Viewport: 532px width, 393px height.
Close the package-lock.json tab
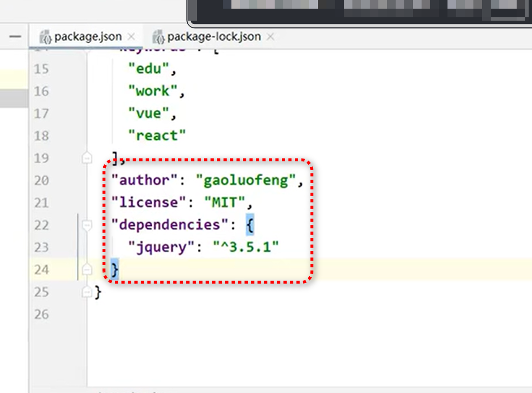tap(270, 37)
